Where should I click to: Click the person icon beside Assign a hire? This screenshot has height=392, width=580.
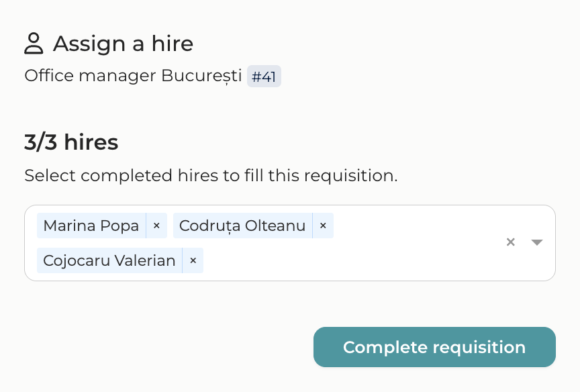[x=34, y=44]
